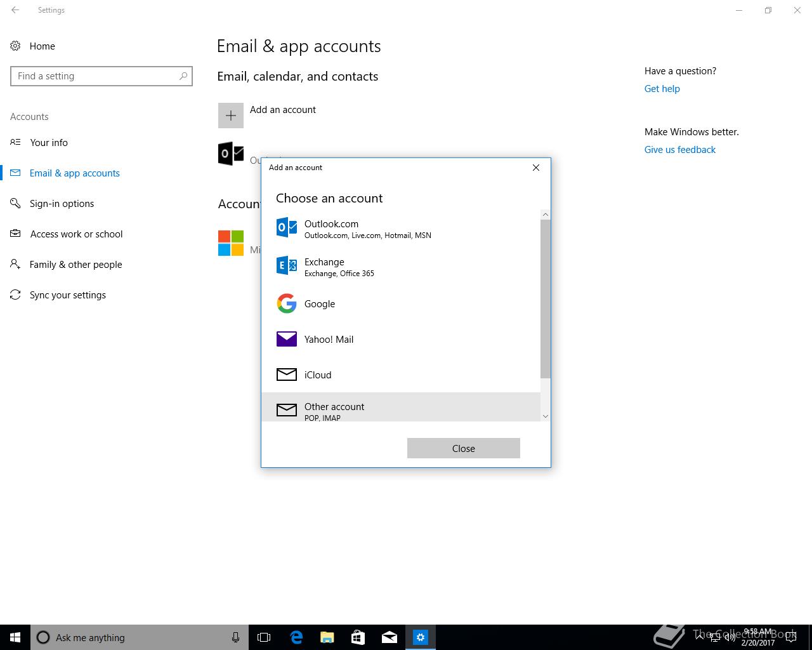Open Sign-in options page
This screenshot has width=812, height=650.
pos(62,204)
